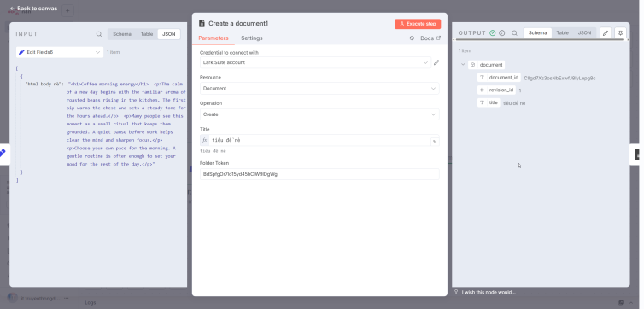Screen dimensions: 644x309
Task: Switch input view to Table
Action: [x=147, y=34]
